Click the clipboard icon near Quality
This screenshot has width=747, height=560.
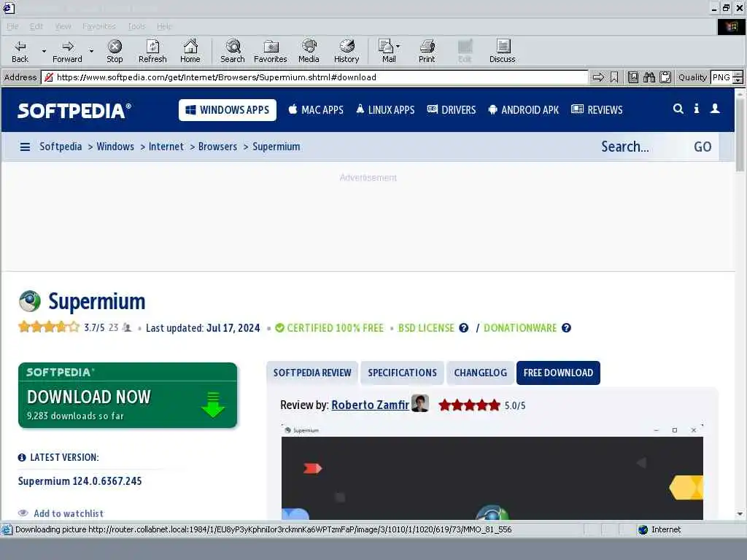(x=665, y=77)
